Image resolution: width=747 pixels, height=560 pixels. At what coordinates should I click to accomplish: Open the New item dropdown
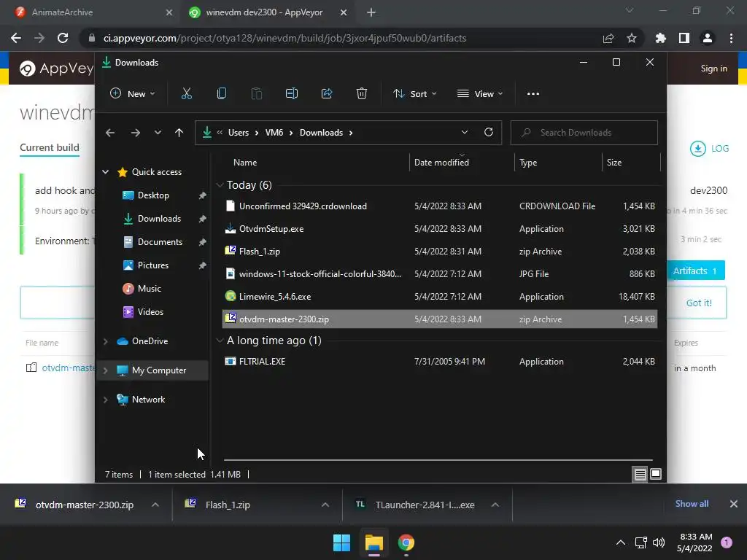[x=133, y=94]
